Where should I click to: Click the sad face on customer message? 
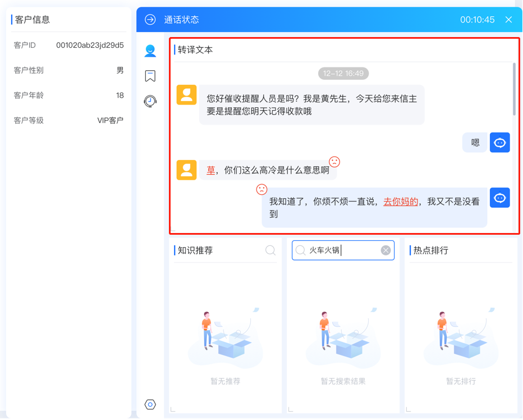334,162
